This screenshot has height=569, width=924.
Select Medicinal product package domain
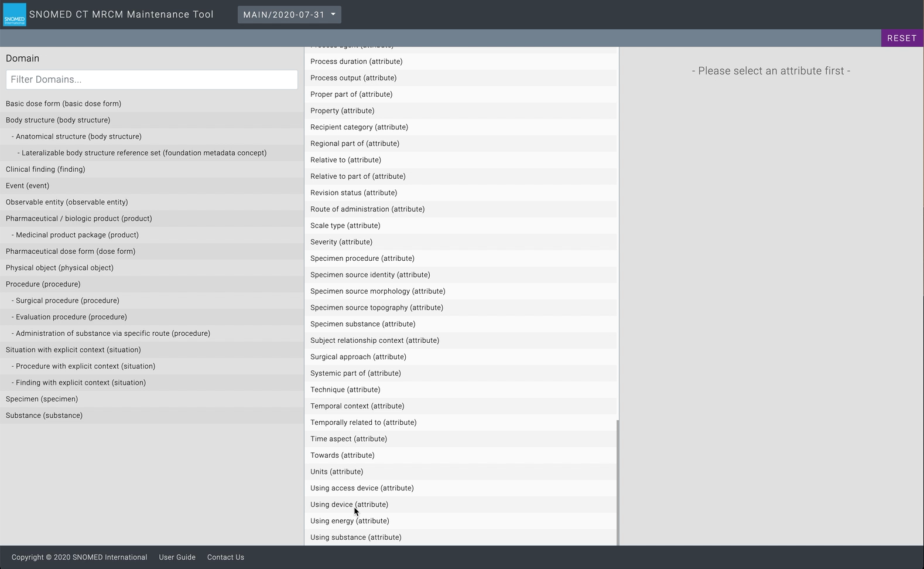coord(152,235)
